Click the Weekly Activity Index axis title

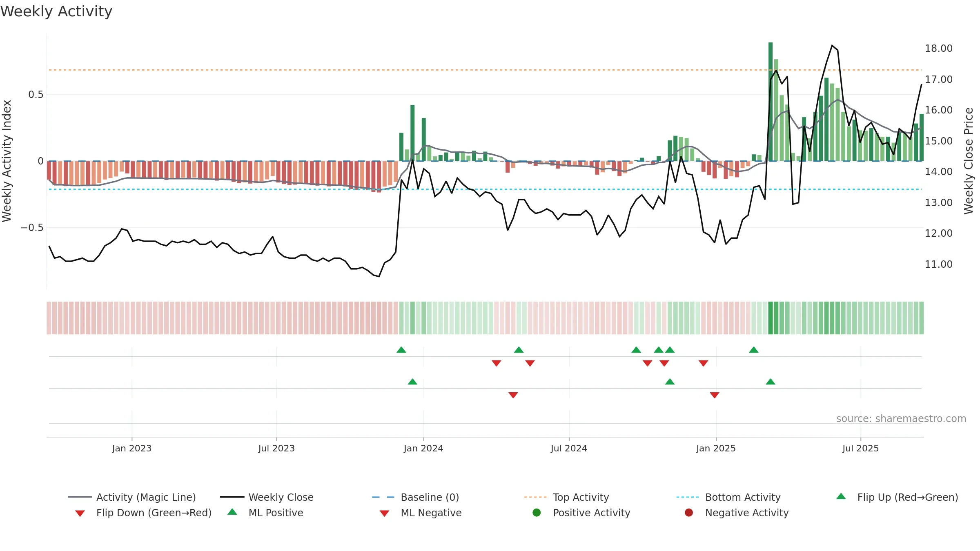coord(7,161)
